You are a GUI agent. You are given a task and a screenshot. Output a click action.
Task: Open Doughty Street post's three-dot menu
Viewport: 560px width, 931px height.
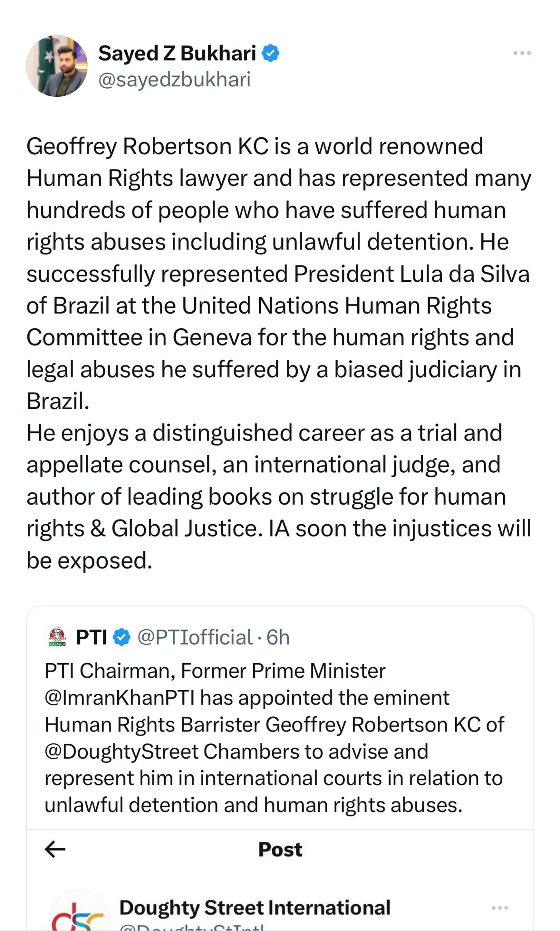pos(500,908)
